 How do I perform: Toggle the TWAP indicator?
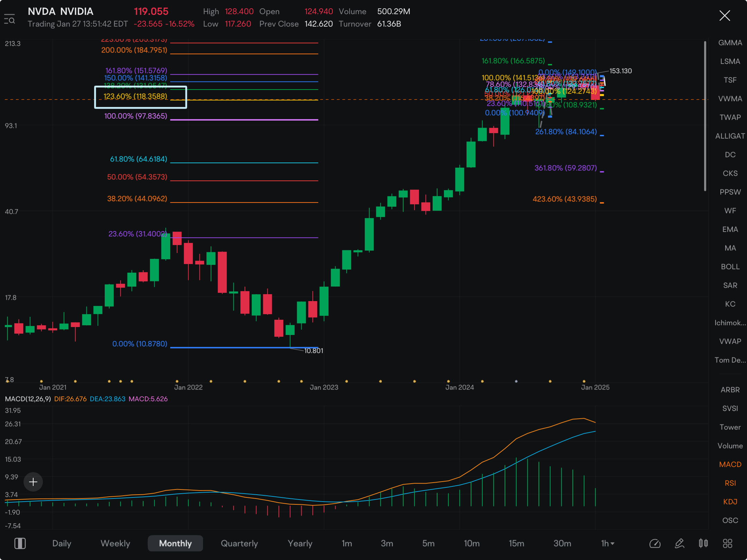point(730,118)
